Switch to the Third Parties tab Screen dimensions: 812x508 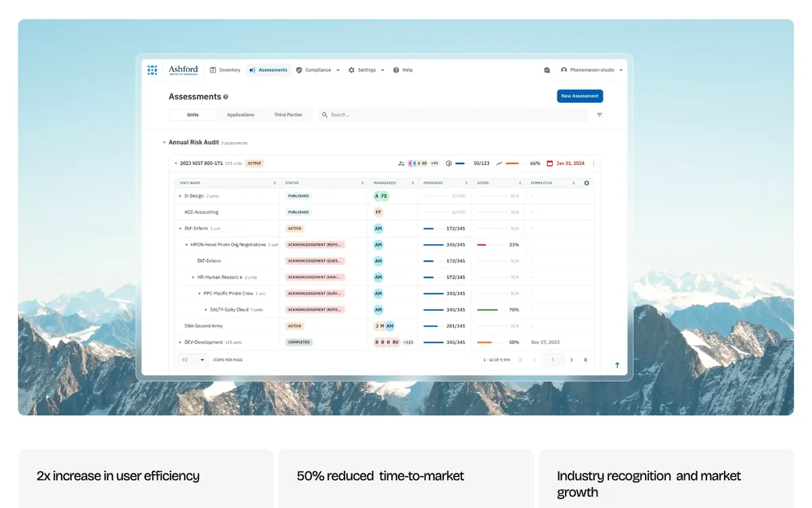pos(288,115)
